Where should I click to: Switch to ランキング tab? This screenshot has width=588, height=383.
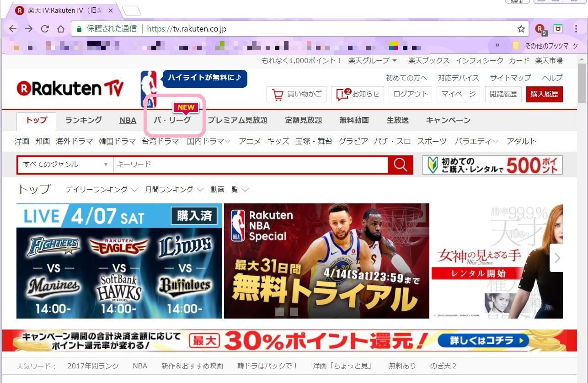[83, 120]
